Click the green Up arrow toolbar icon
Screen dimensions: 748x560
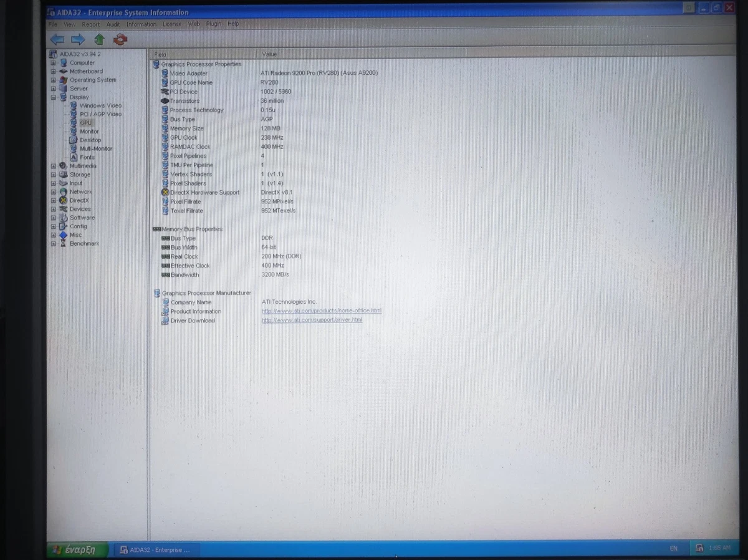(99, 39)
